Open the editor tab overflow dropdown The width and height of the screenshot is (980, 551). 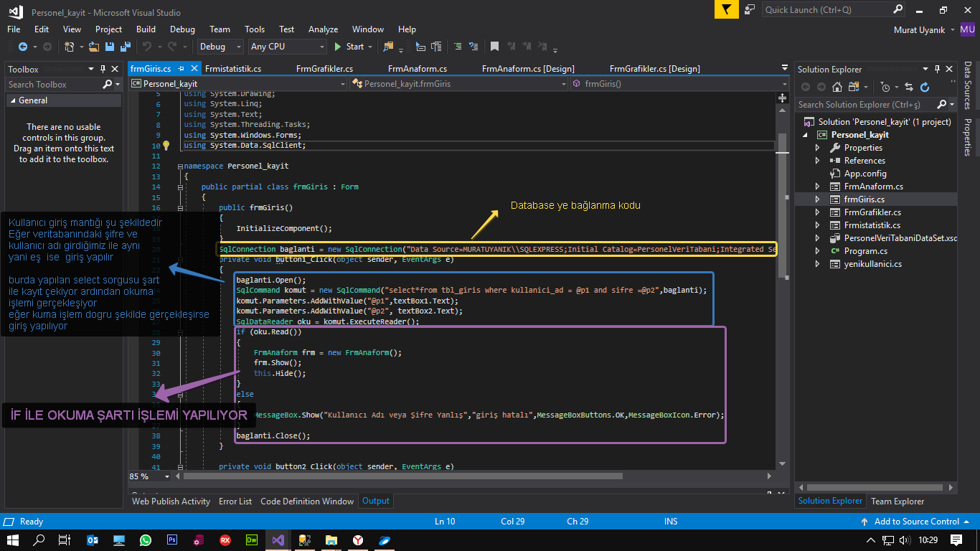[x=784, y=69]
